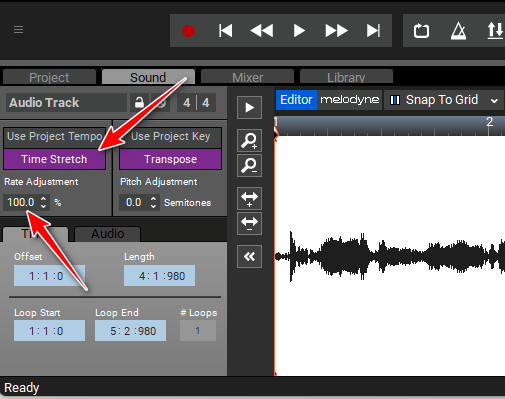Click the Semitones unit label
This screenshot has width=505, height=399.
click(x=188, y=203)
